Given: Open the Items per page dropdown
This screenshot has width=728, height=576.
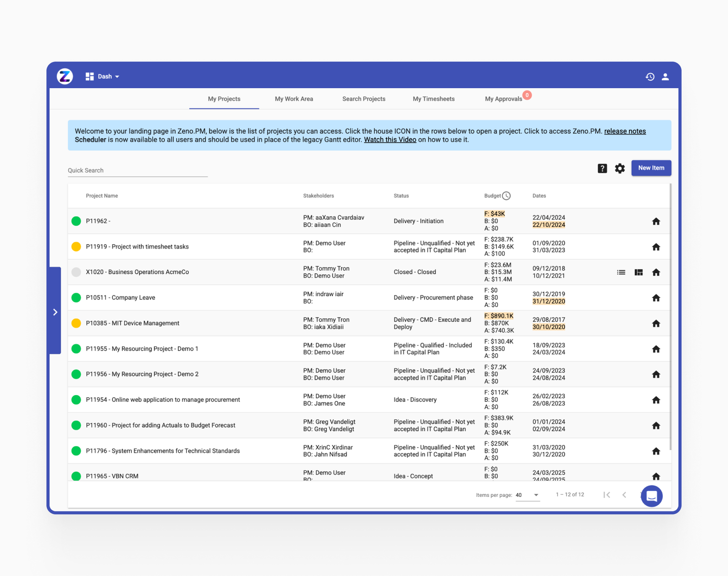Looking at the screenshot, I should click(527, 495).
